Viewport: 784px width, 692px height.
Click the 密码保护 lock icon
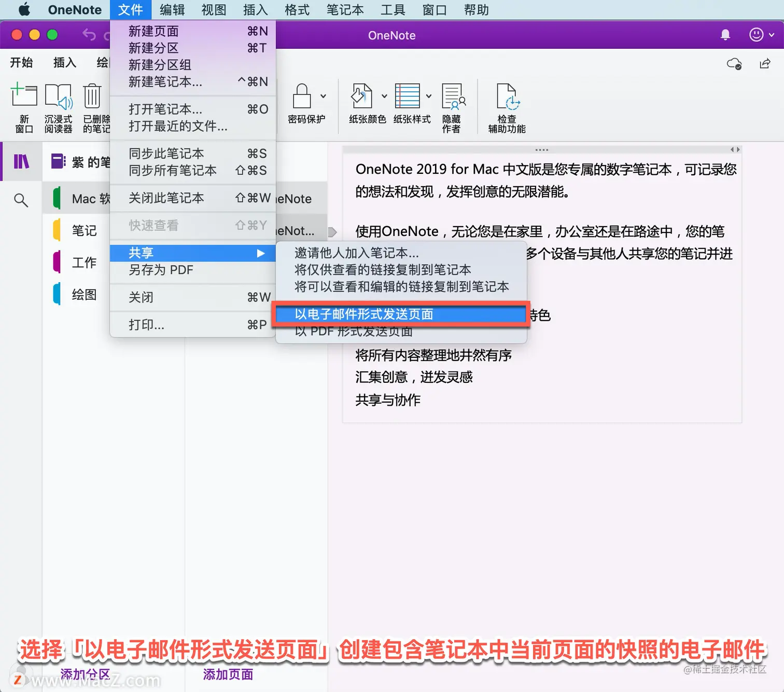pyautogui.click(x=302, y=96)
